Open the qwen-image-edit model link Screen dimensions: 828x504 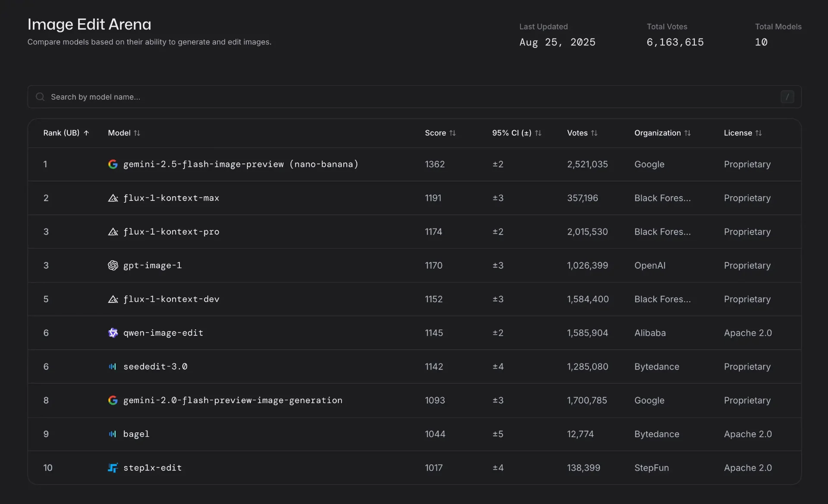point(163,333)
